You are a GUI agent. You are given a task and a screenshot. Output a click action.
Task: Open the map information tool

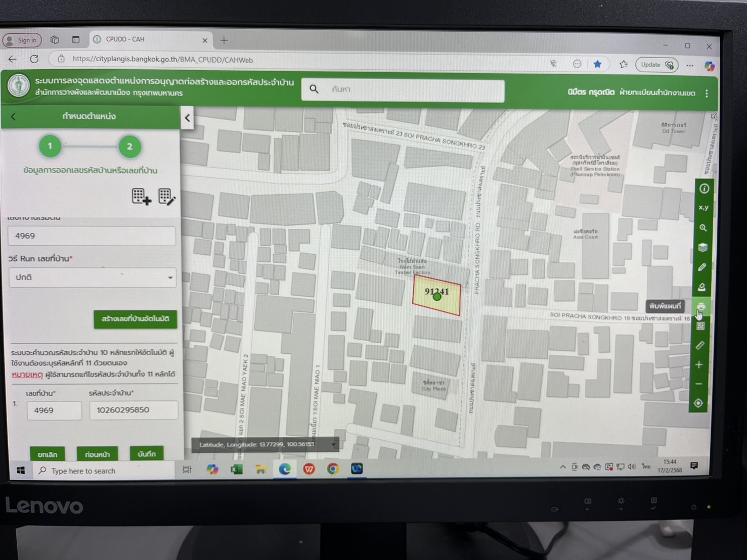704,189
